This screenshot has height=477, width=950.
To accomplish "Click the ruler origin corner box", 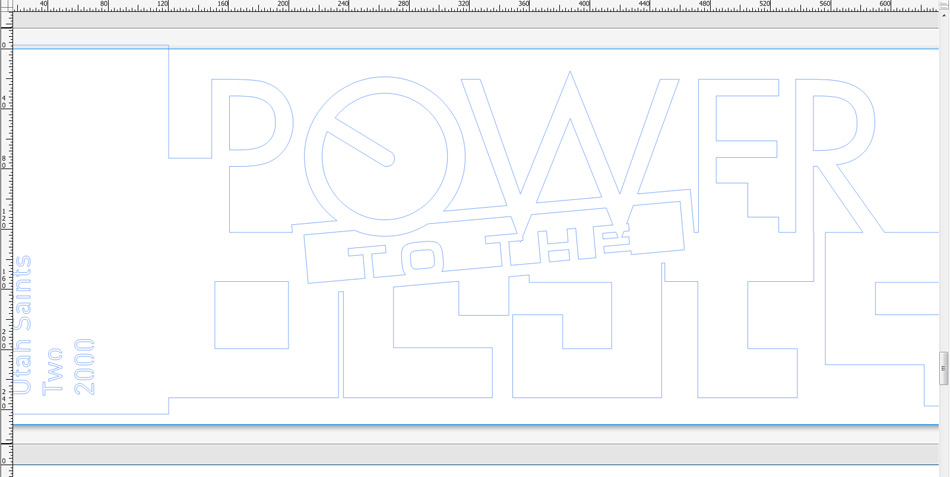I will [x=5, y=5].
